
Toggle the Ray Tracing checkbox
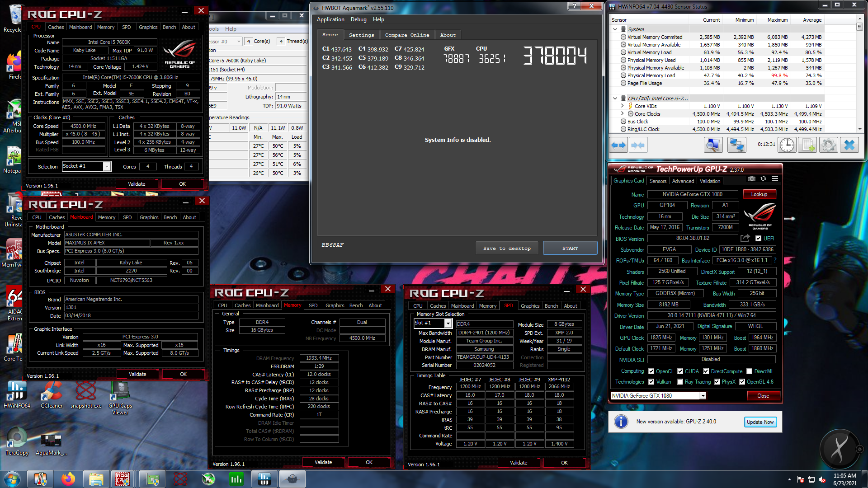[x=680, y=382]
